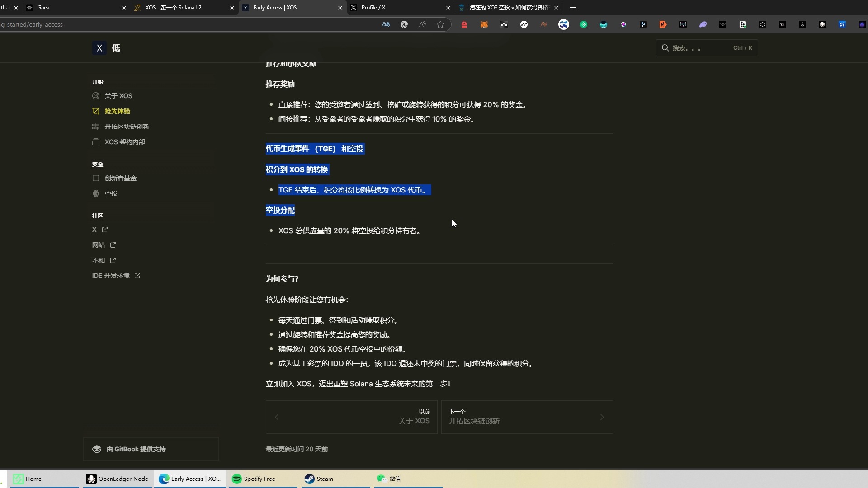Open Spotify Free from taskbar

pyautogui.click(x=263, y=479)
